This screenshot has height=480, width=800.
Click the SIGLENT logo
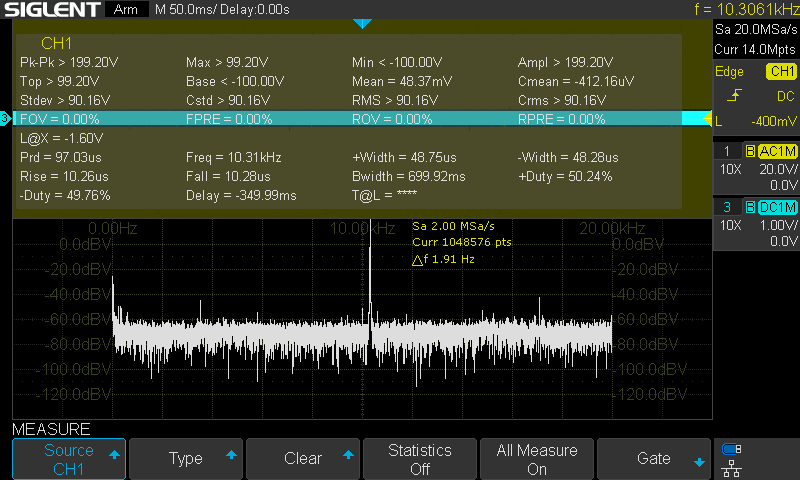coord(52,9)
